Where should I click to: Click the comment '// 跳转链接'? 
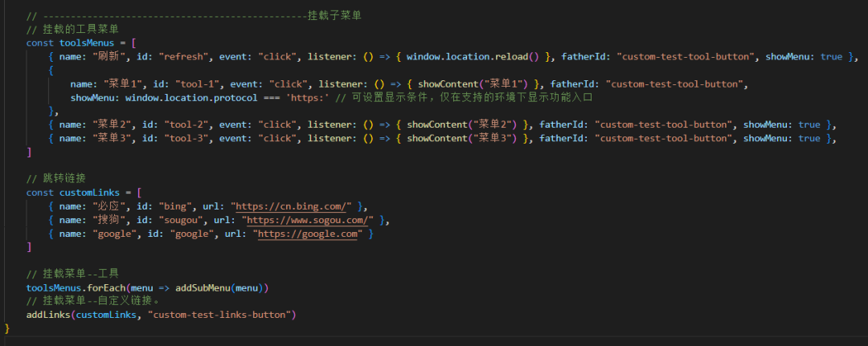[x=56, y=180]
